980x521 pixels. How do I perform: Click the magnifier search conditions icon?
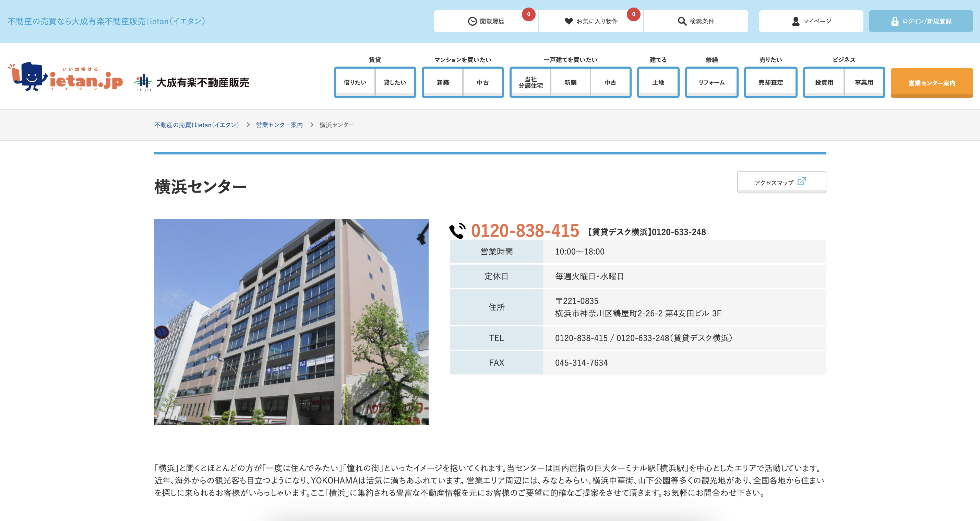(x=682, y=21)
